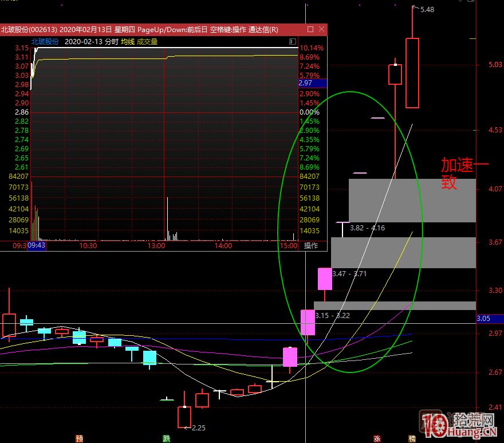Click the red 涨 event marker icon
The image size is (504, 443).
[377, 438]
